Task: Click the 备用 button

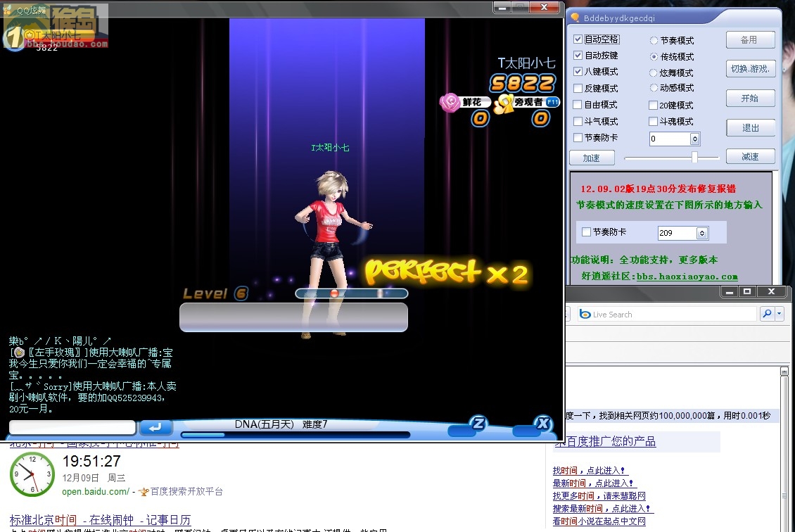Action: point(751,39)
